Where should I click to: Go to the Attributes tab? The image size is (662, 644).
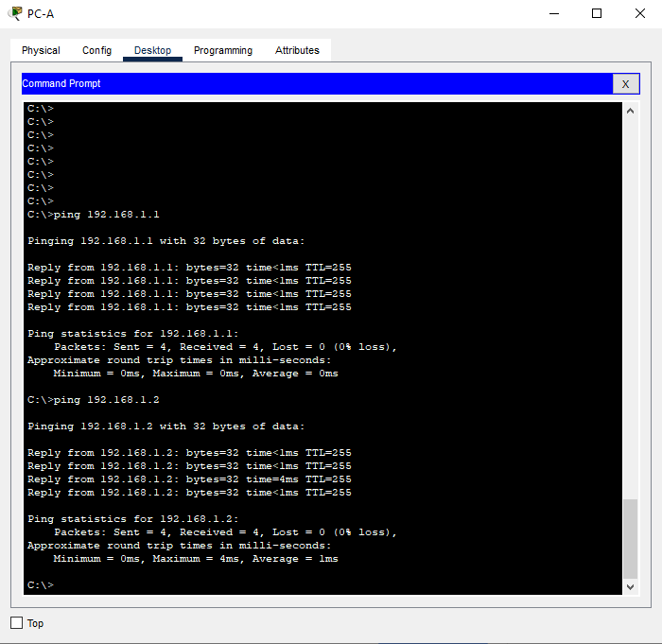(297, 50)
